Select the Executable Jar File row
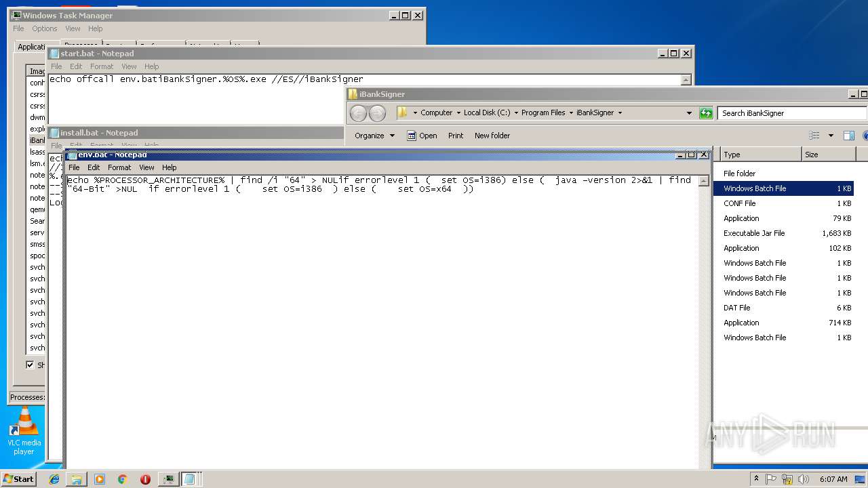This screenshot has width=868, height=488. coord(785,233)
